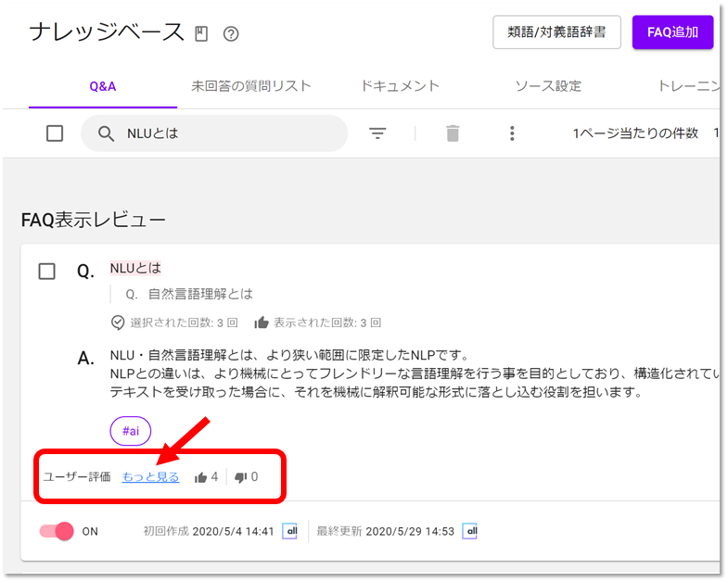Toggle the ON switch for this FAQ
The image size is (728, 582).
pos(57,531)
